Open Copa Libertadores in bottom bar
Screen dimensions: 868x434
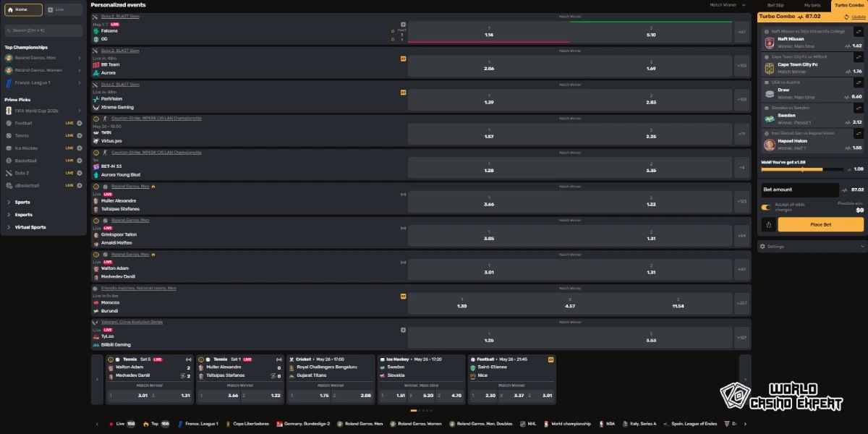pyautogui.click(x=248, y=423)
